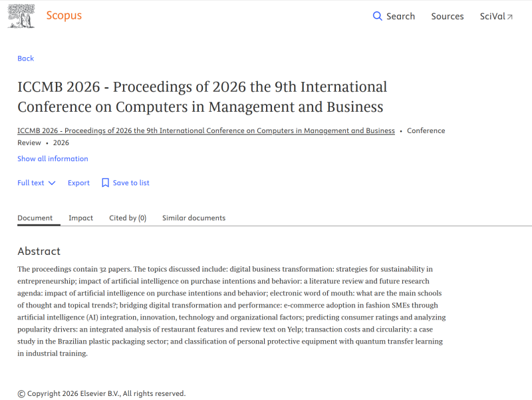Click the magnifying glass Search icon
The width and height of the screenshot is (532, 400).
(377, 16)
